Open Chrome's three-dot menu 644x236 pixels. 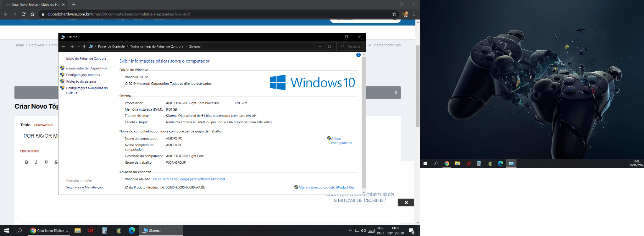[414, 14]
